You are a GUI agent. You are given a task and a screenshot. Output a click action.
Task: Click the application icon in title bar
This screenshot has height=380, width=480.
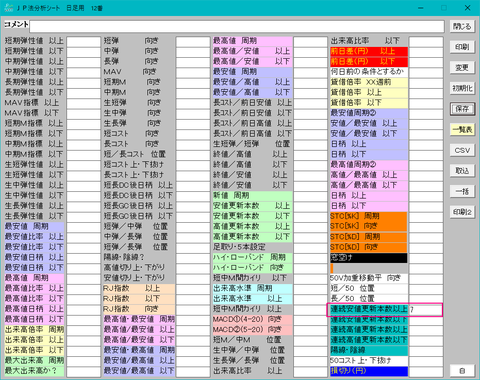[x=9, y=8]
